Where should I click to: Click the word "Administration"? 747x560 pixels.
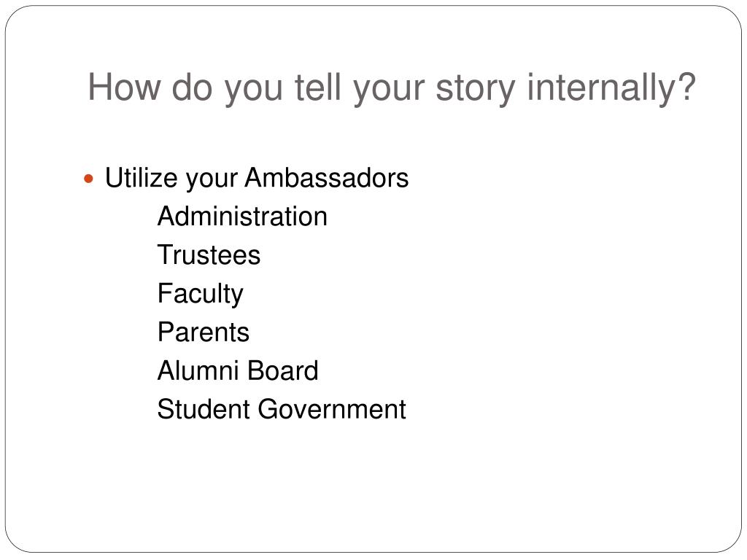242,217
